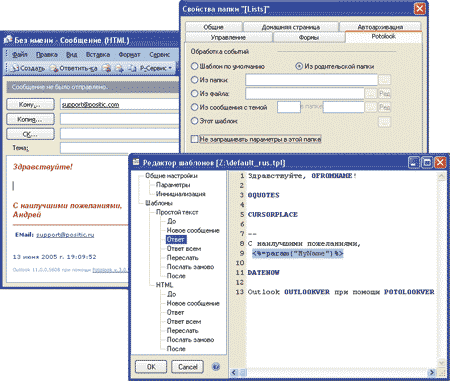Select Инициализация tree item
450x381 pixels.
pyautogui.click(x=181, y=194)
